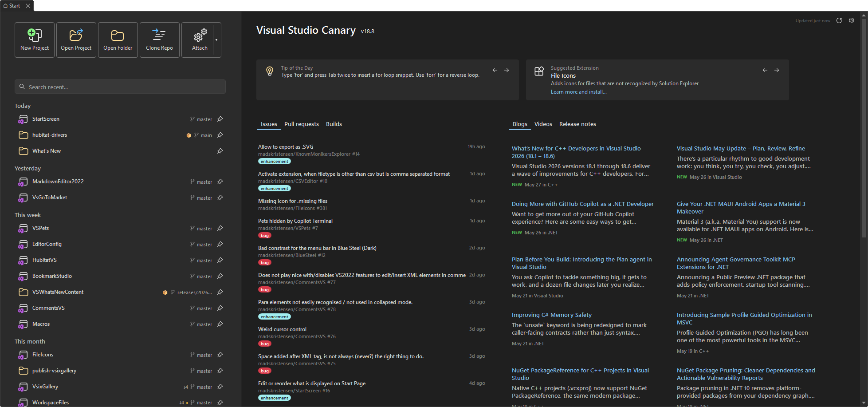Open Improving C# Memory Safety post
This screenshot has height=407, width=868.
point(552,315)
